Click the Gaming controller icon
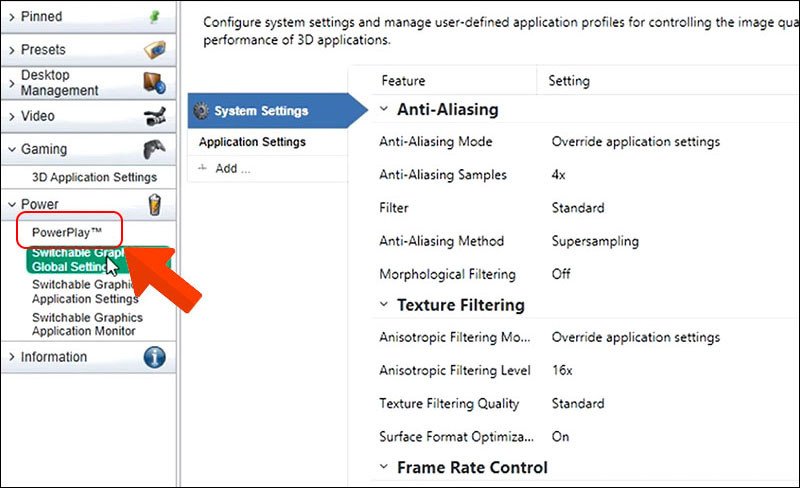This screenshot has height=488, width=800. point(154,149)
